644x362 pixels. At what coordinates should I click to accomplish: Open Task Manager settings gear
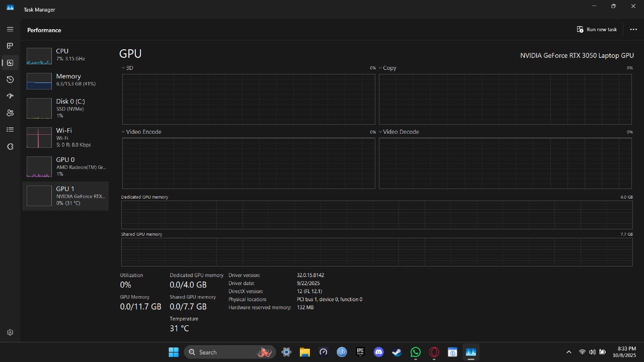[x=10, y=332]
